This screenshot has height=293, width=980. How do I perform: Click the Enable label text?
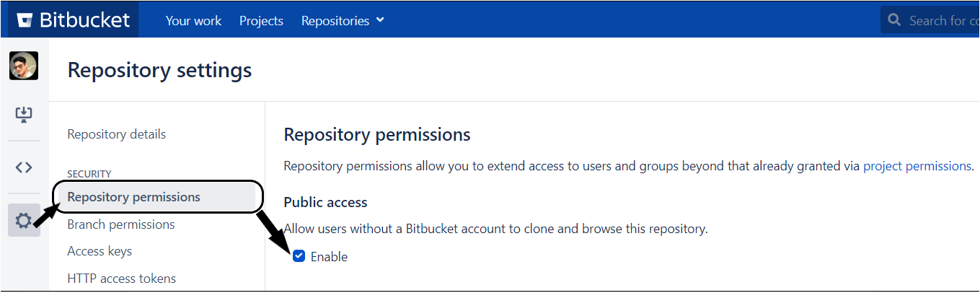329,257
